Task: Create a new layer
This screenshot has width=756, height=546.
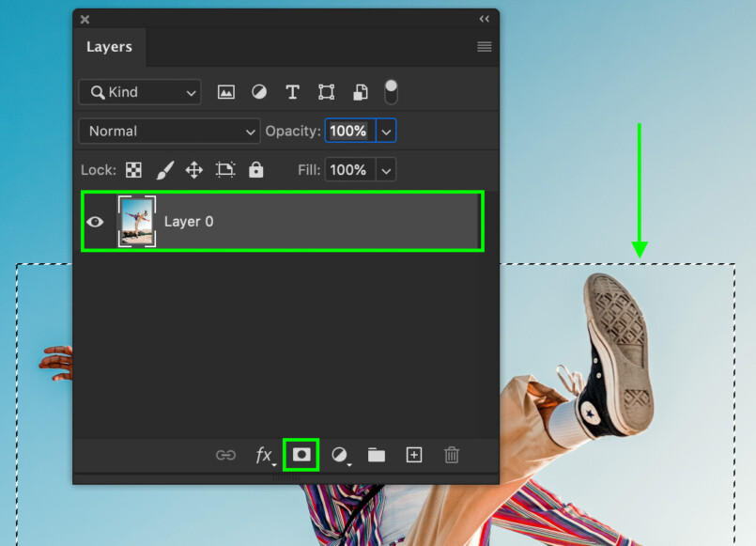Action: tap(413, 455)
